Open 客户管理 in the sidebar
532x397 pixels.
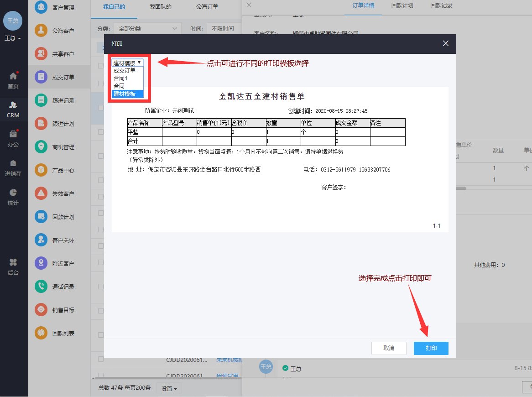tap(59, 7)
